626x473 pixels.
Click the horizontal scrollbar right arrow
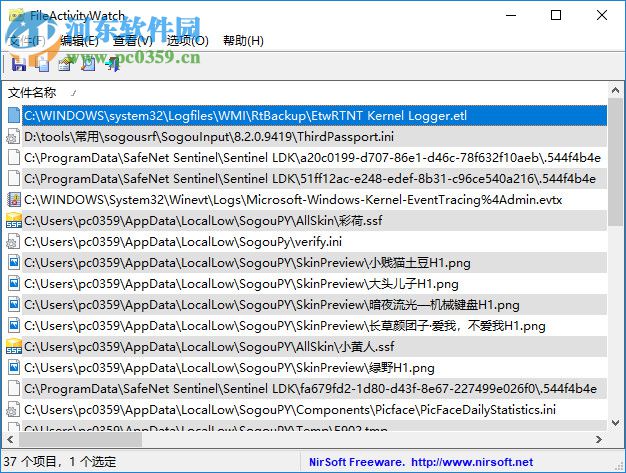pos(598,439)
